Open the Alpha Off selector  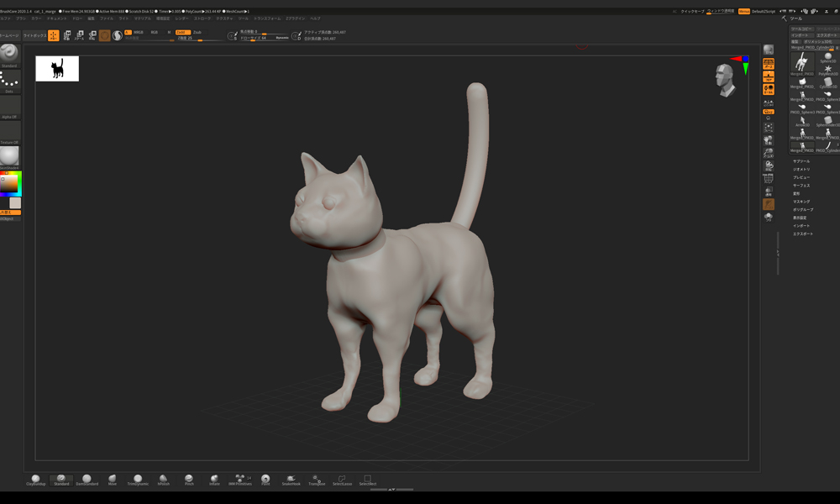9,108
